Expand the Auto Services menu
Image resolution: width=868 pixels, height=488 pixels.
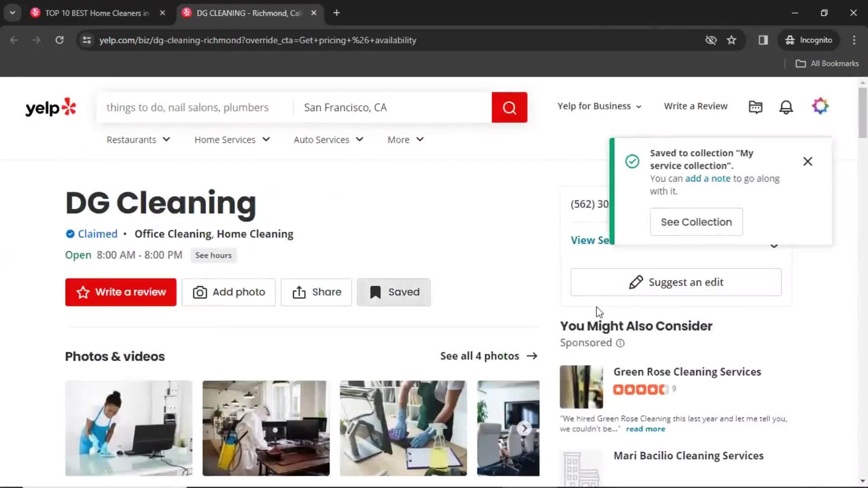329,140
